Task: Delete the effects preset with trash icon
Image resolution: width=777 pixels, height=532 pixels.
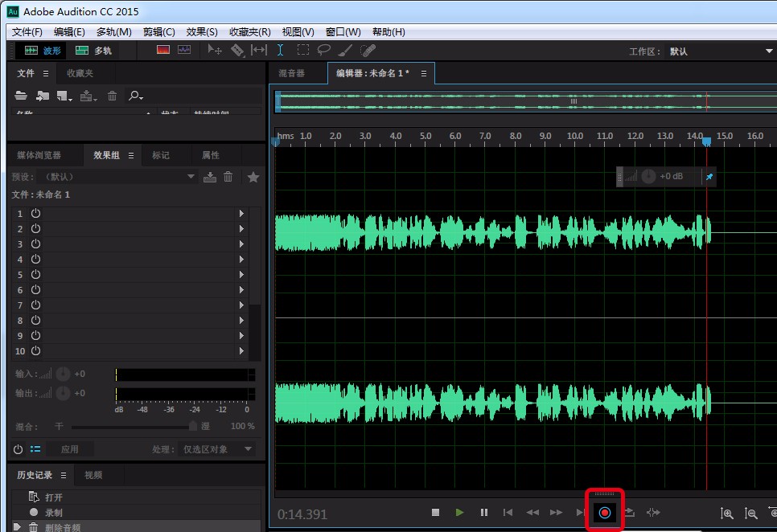Action: (x=228, y=177)
